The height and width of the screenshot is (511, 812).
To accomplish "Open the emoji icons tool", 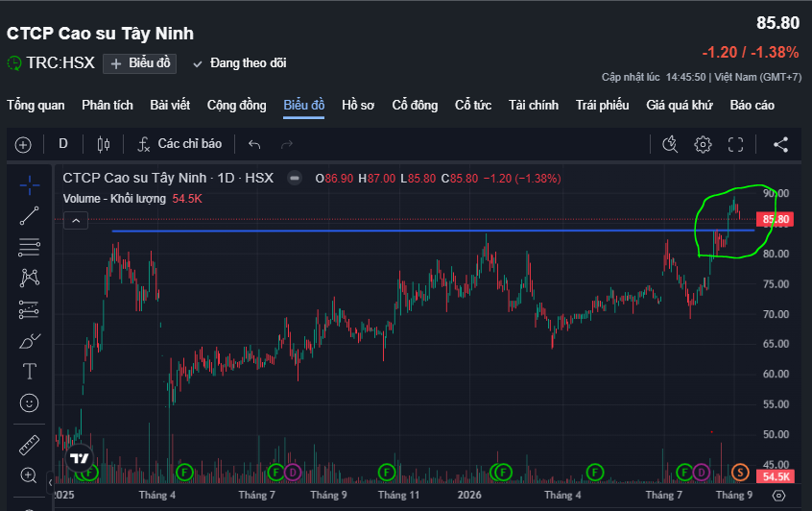I will coord(30,402).
